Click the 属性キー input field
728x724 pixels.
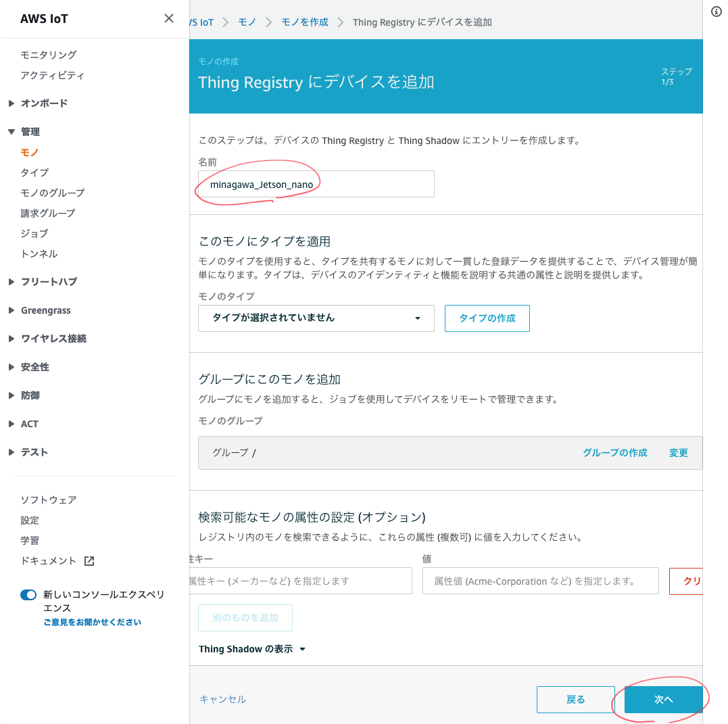pyautogui.click(x=301, y=581)
